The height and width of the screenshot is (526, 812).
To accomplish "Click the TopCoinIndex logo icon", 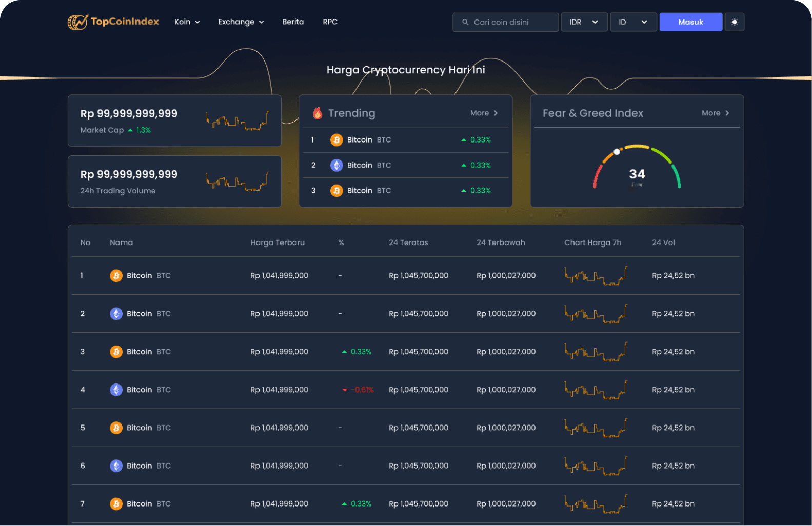I will click(x=78, y=22).
